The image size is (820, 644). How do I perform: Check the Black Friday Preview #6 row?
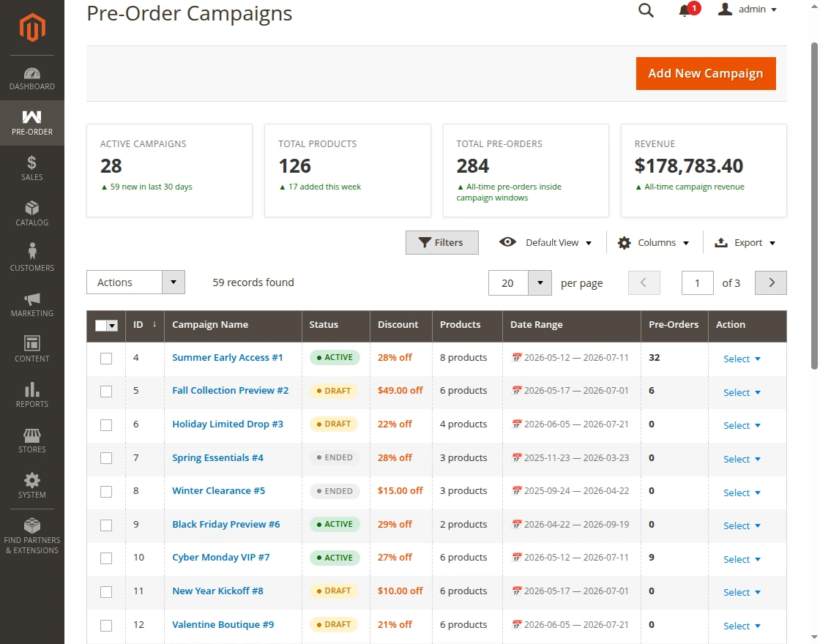(106, 525)
